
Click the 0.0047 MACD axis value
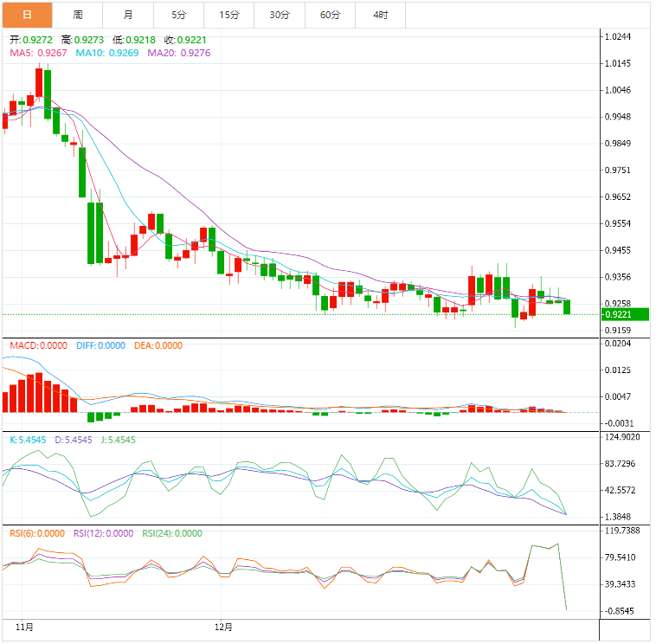[619, 397]
